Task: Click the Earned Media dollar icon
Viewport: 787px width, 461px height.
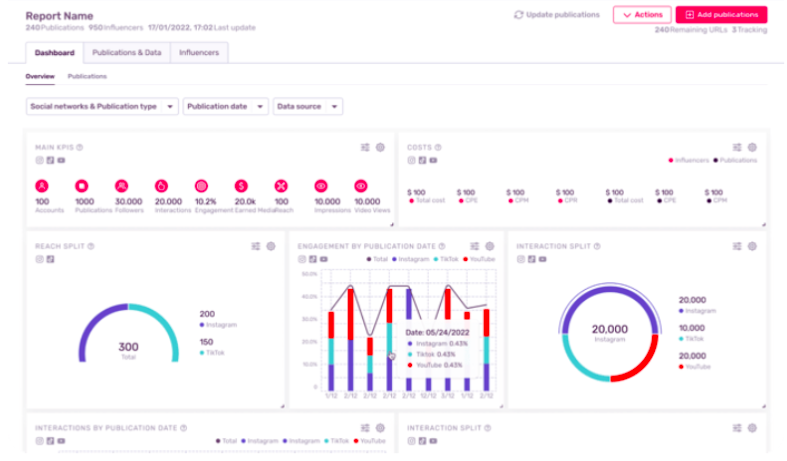Action: [241, 186]
